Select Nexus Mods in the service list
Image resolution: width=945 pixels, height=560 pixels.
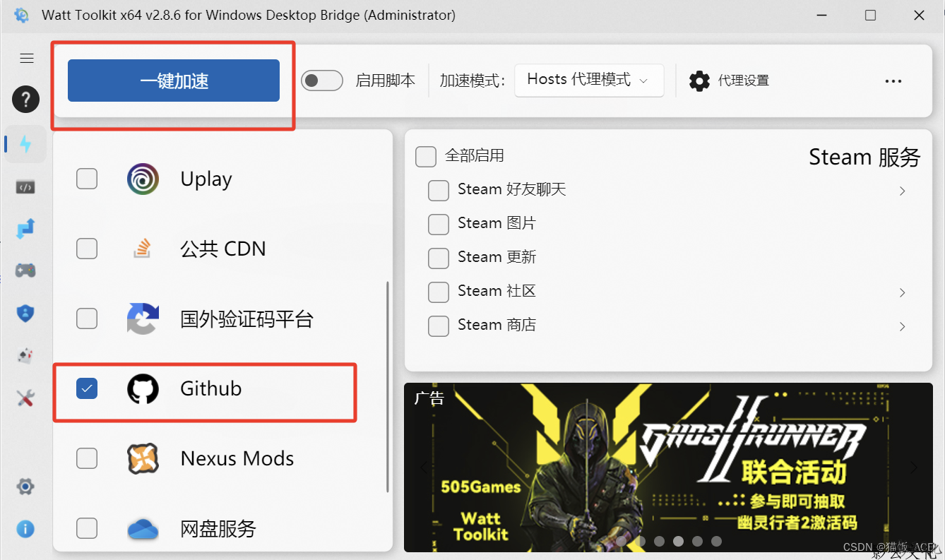coord(237,459)
